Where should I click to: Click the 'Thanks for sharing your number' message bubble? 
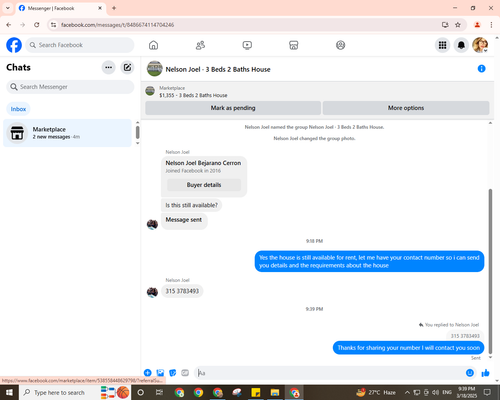pos(409,348)
